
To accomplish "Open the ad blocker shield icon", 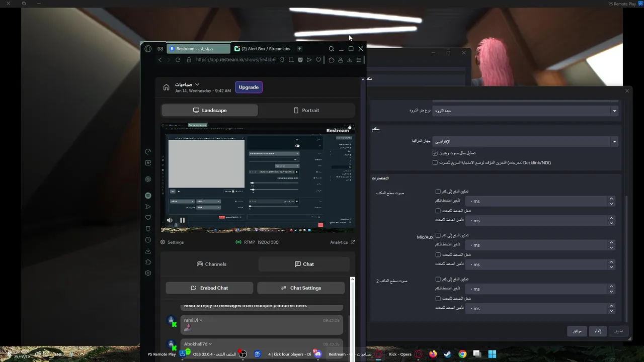I will [300, 60].
